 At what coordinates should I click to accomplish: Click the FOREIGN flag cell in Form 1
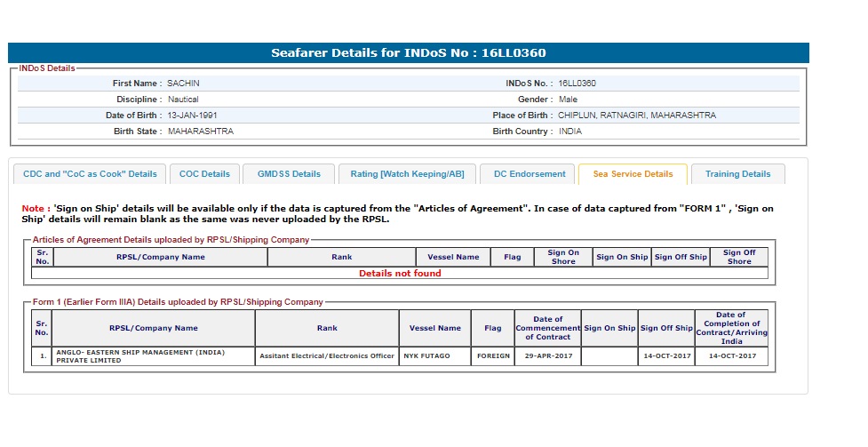tap(492, 355)
